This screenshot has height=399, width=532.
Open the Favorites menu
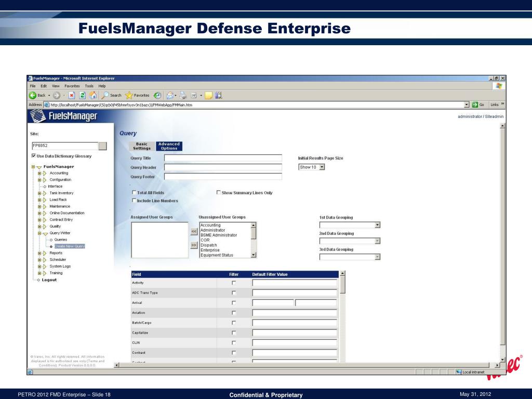click(72, 86)
